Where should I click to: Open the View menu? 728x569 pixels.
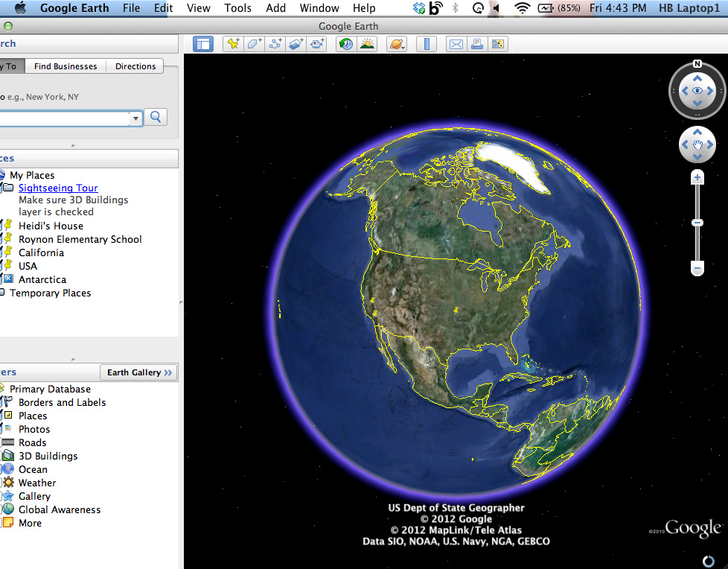tap(199, 8)
